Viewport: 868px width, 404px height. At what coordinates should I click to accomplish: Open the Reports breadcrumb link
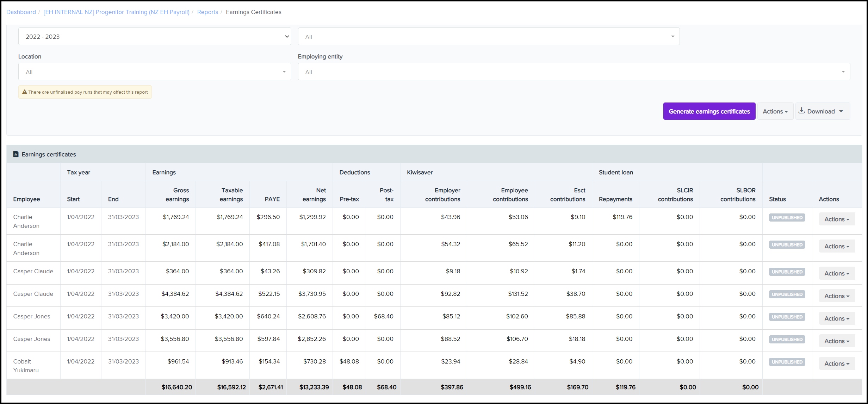point(207,12)
